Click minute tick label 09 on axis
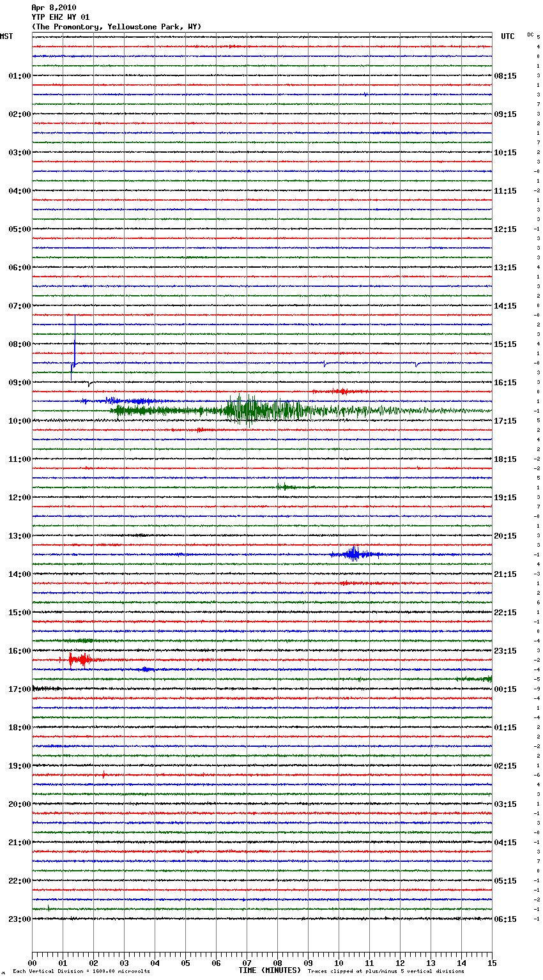The height and width of the screenshot is (980, 543). coord(308,963)
